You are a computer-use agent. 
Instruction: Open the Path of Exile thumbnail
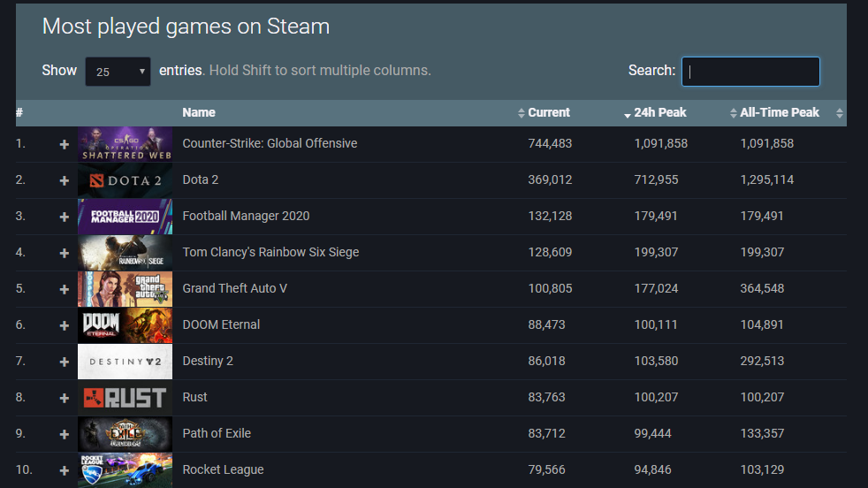click(126, 434)
